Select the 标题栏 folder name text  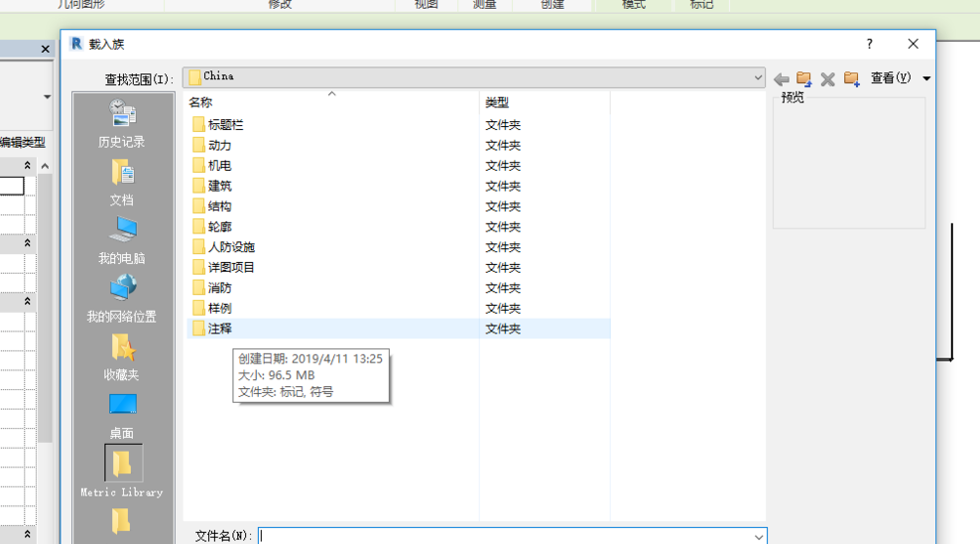point(225,124)
